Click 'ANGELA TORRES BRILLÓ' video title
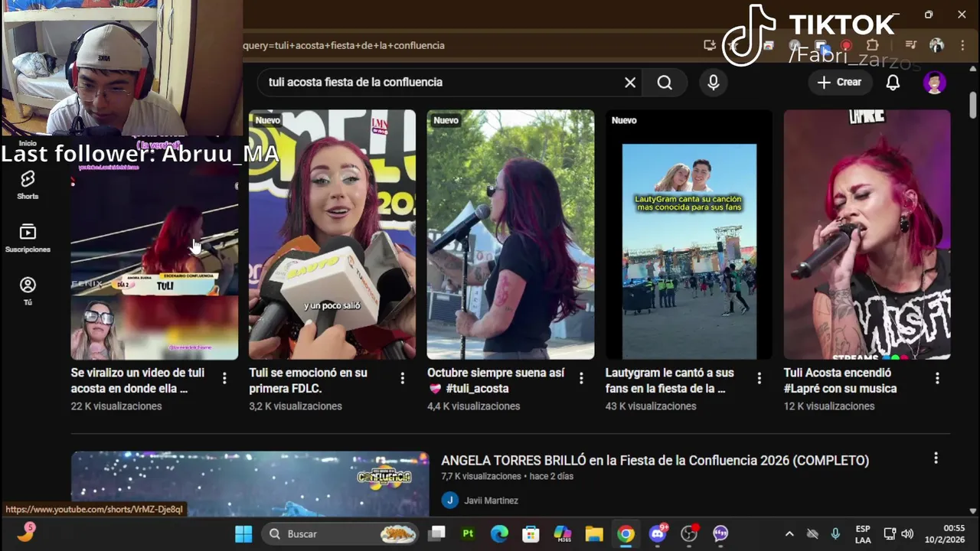 (x=655, y=461)
